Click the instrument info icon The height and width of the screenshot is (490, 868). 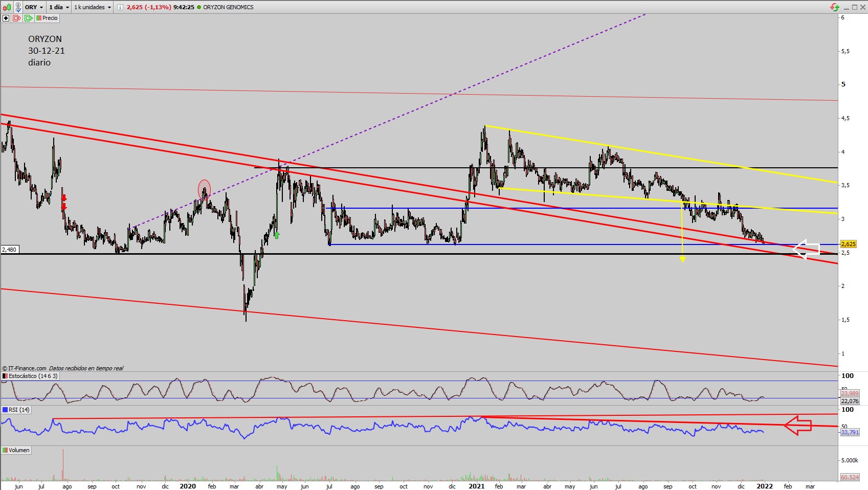120,7
